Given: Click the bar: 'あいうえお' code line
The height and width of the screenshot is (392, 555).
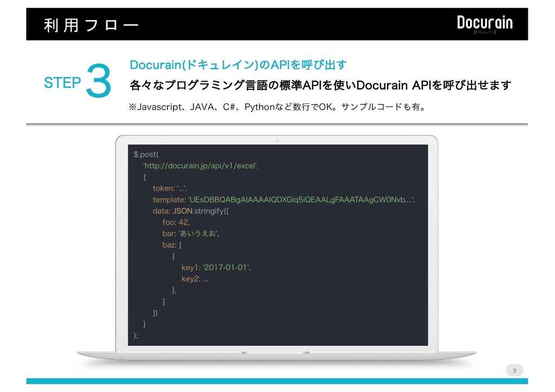Looking at the screenshot, I should (191, 234).
